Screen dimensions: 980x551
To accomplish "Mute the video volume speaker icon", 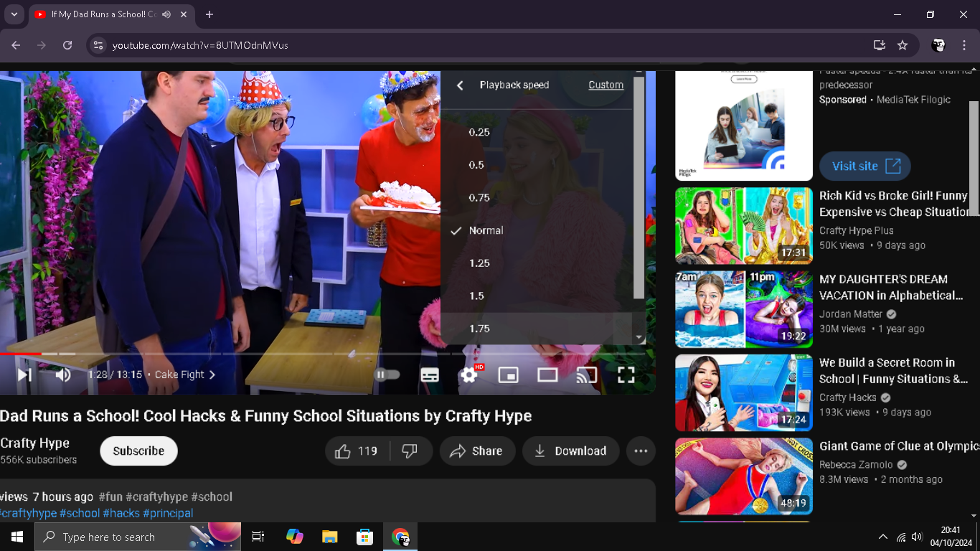I will tap(63, 375).
